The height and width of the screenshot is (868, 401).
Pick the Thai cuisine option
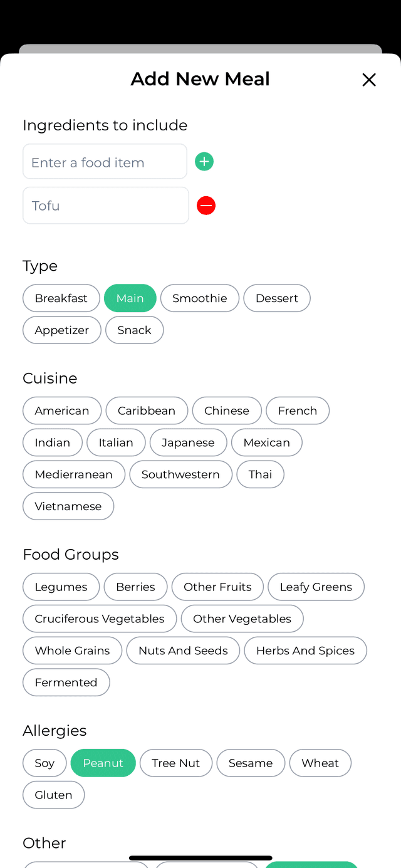pyautogui.click(x=260, y=474)
